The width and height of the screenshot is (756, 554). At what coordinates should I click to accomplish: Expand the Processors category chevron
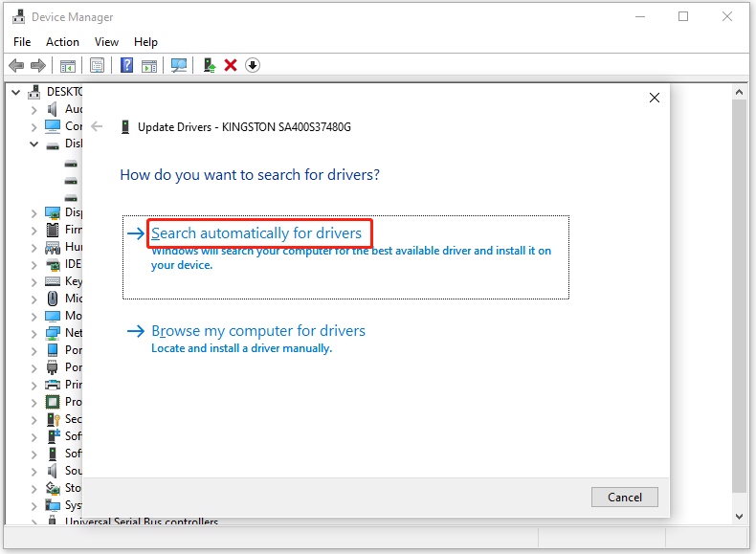33,403
